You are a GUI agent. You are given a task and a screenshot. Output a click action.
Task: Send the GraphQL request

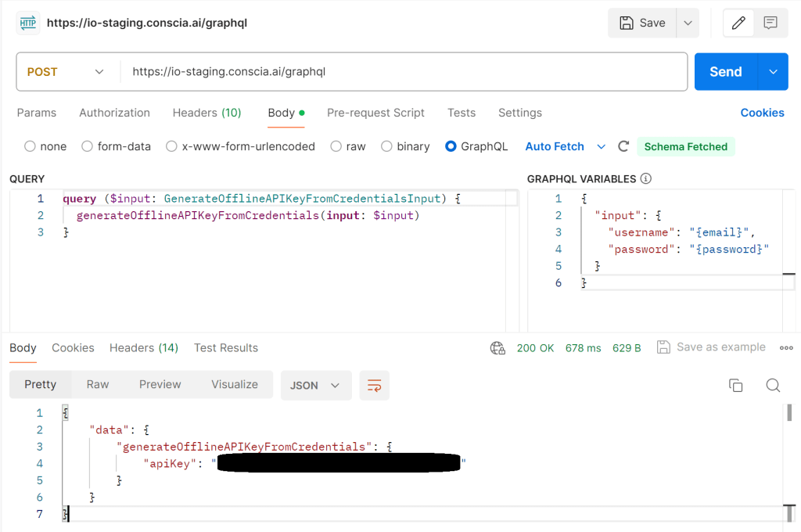pyautogui.click(x=724, y=71)
